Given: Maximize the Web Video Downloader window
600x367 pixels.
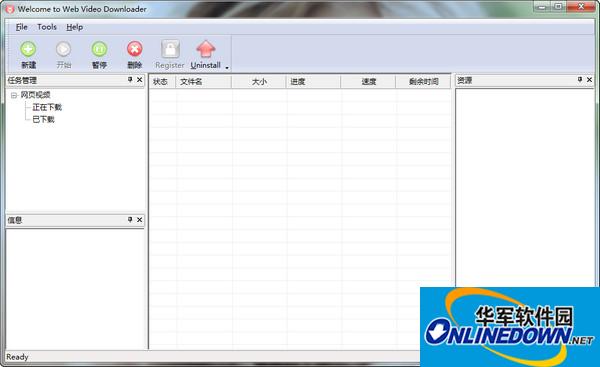Looking at the screenshot, I should pos(558,7).
